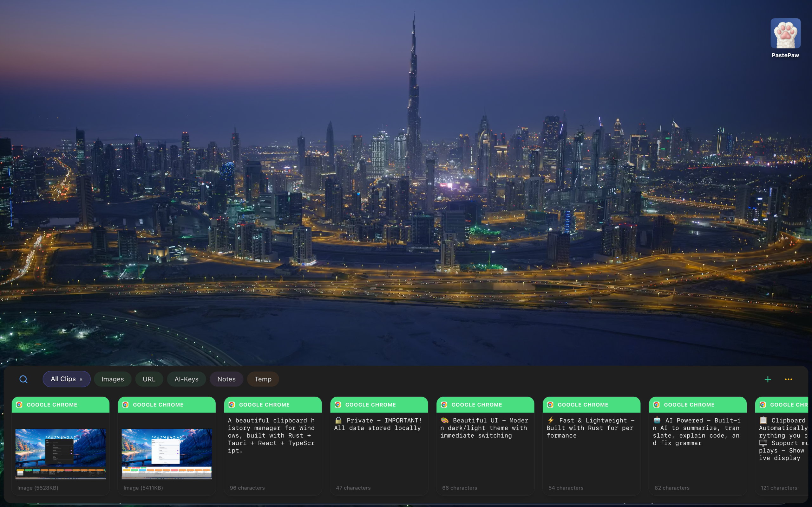This screenshot has width=812, height=507.
Task: Click Chrome icon on first image clip header
Action: pos(19,405)
